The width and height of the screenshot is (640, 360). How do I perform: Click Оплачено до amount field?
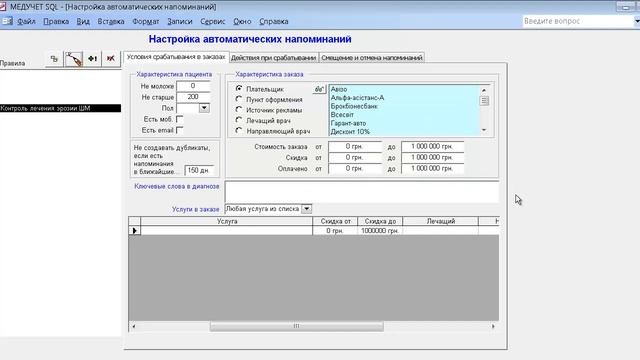pos(432,169)
